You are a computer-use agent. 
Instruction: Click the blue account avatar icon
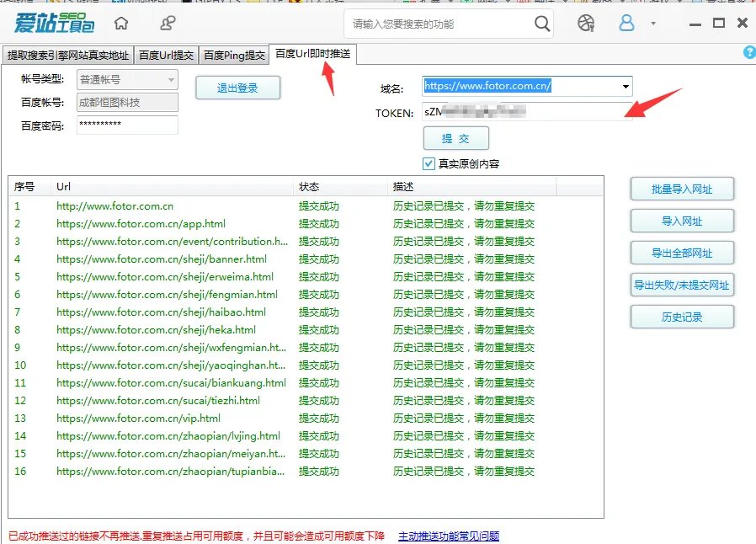626,24
